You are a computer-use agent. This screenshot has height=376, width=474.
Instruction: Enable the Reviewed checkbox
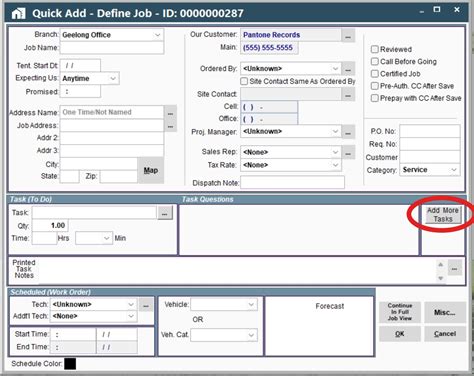[x=375, y=49]
